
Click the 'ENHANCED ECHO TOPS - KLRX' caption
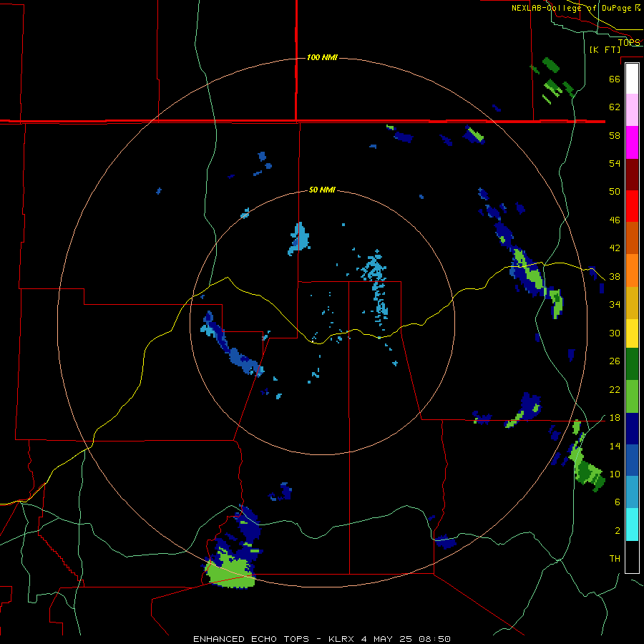(273, 639)
